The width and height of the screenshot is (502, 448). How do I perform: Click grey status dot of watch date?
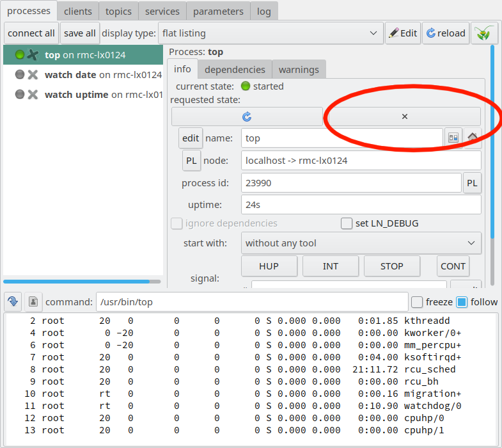(20, 75)
